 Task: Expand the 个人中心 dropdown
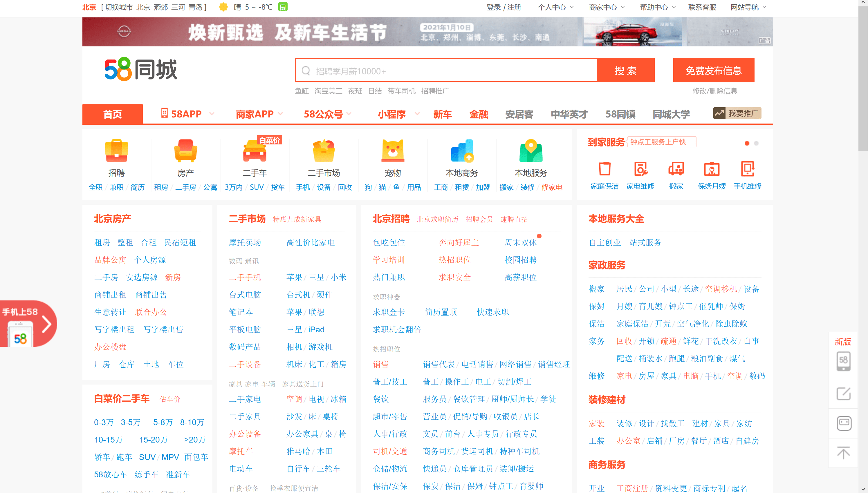[x=556, y=7]
